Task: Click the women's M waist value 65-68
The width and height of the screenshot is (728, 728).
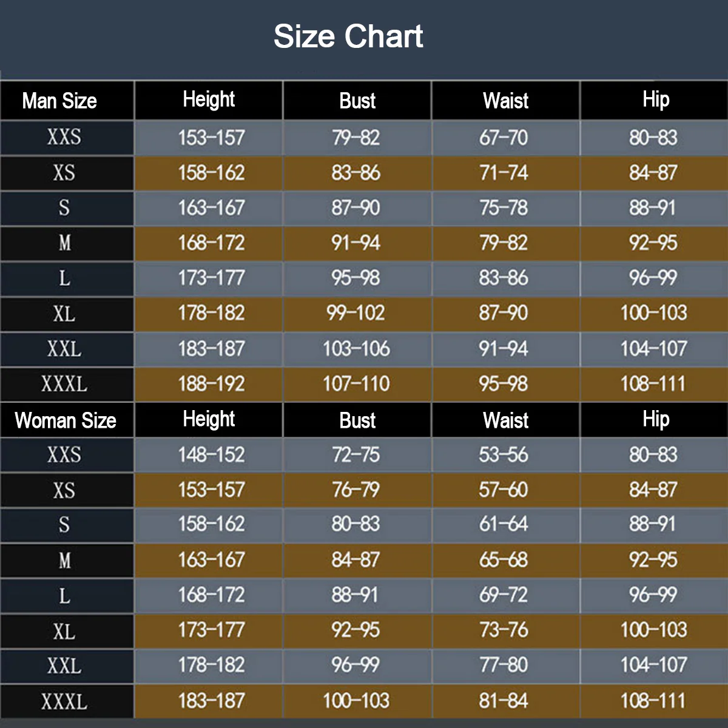Action: coord(504,560)
